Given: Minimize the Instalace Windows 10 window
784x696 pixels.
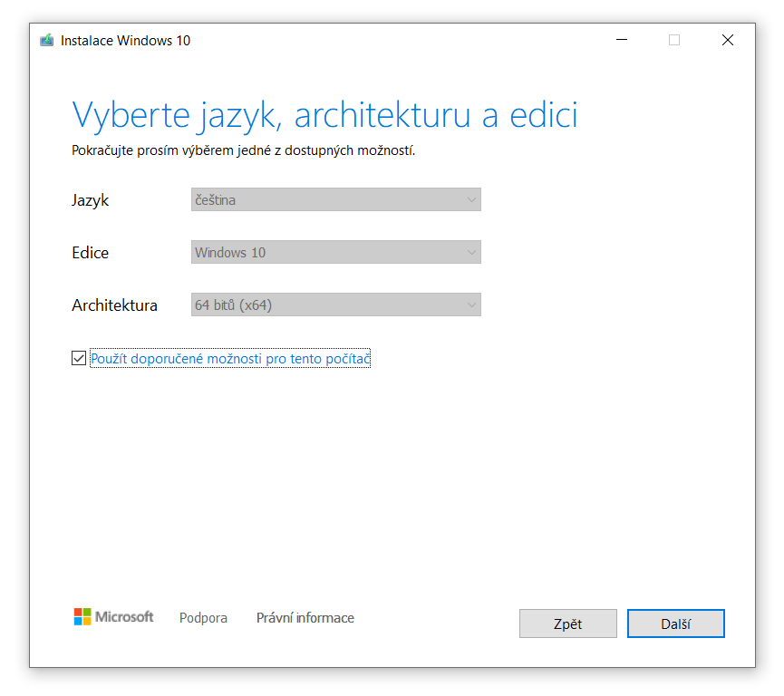Looking at the screenshot, I should click(622, 40).
